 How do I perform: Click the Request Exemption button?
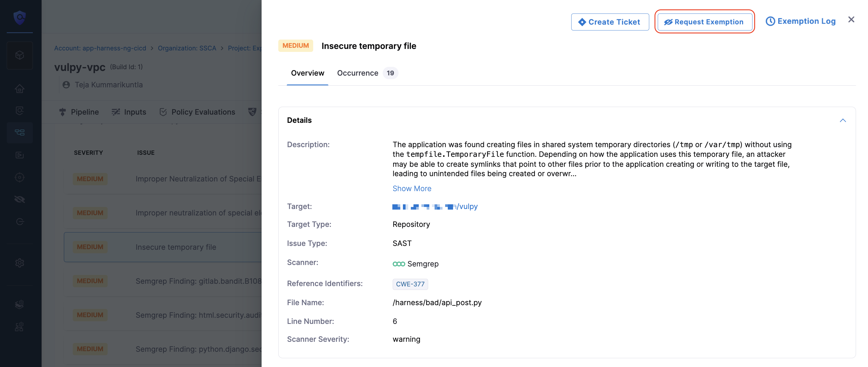705,22
